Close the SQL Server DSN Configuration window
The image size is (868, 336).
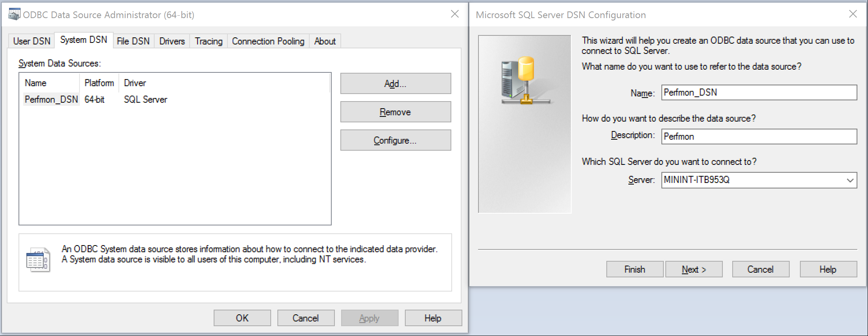(x=853, y=14)
